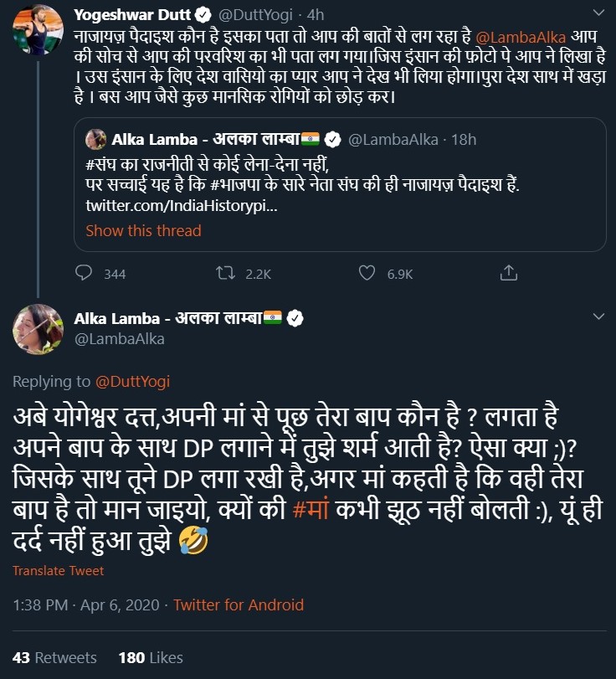Screen dimensions: 616x679
Task: Click Alka Lamba's verified badge in main tweet
Action: coord(295,318)
